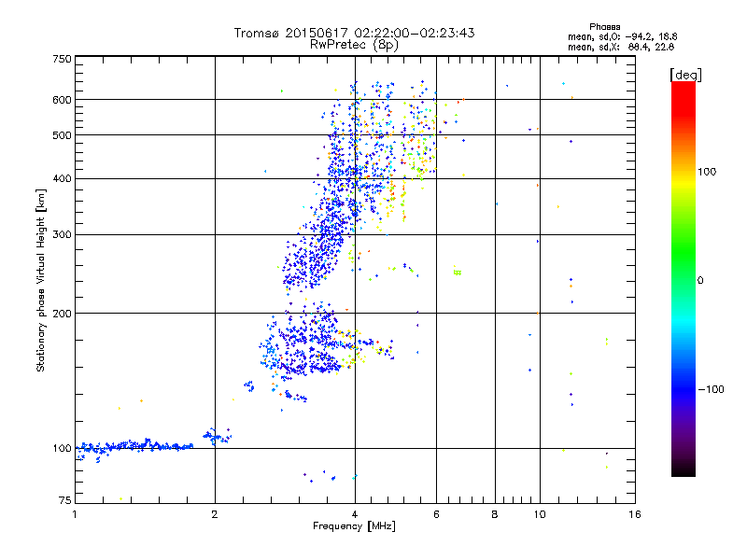This screenshot has width=747, height=560.
Task: Click the y-axis tick label '750'
Action: (x=62, y=59)
